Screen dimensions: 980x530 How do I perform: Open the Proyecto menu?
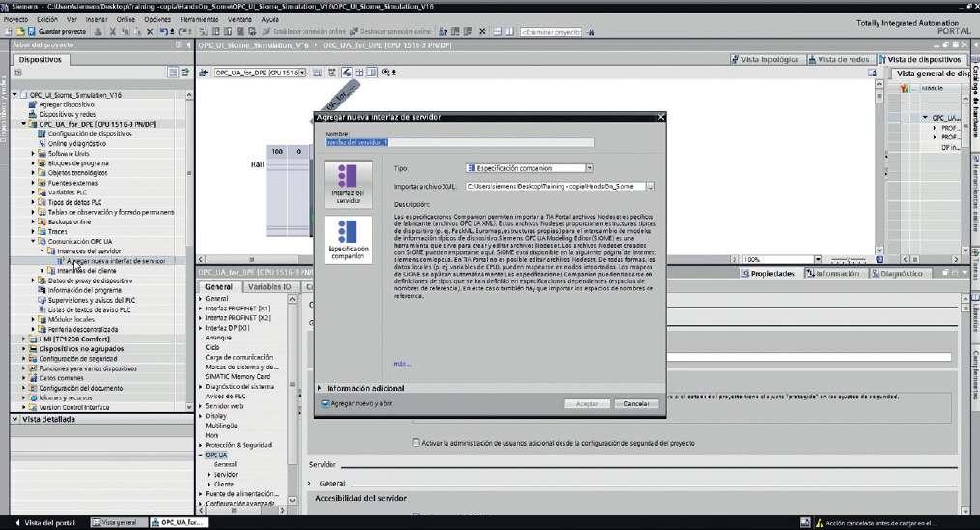(15, 19)
